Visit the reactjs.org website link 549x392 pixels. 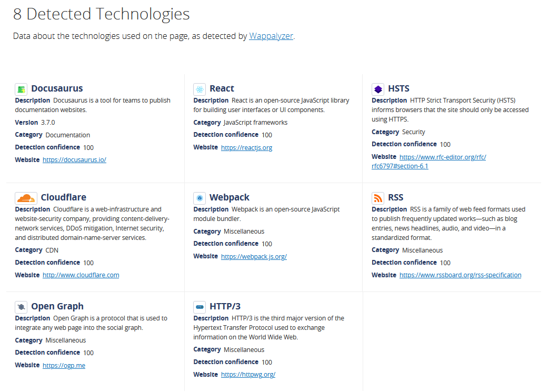(246, 148)
